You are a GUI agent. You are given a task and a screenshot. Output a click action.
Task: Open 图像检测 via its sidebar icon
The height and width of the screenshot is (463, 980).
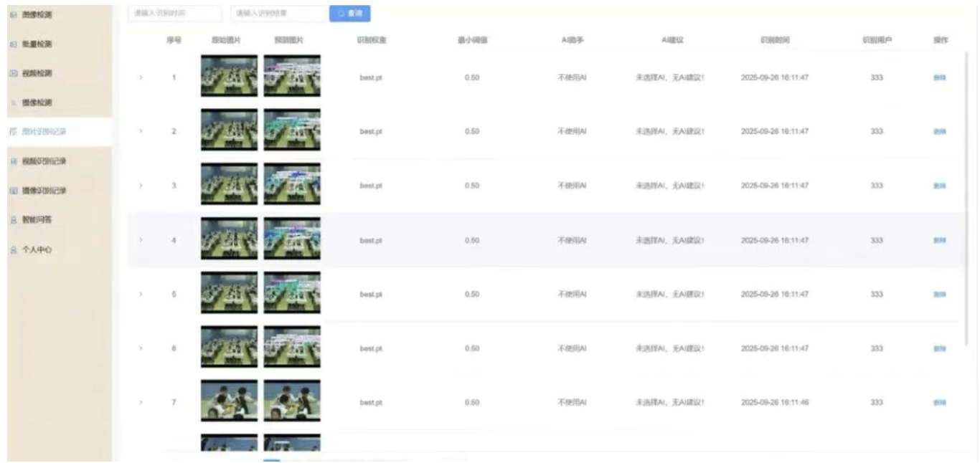point(14,15)
